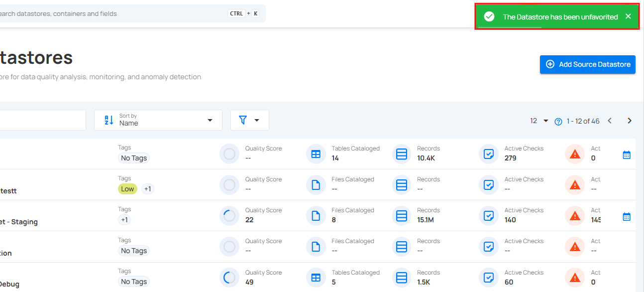Click the 'testt' datastore name
The image size is (644, 292).
pos(8,191)
